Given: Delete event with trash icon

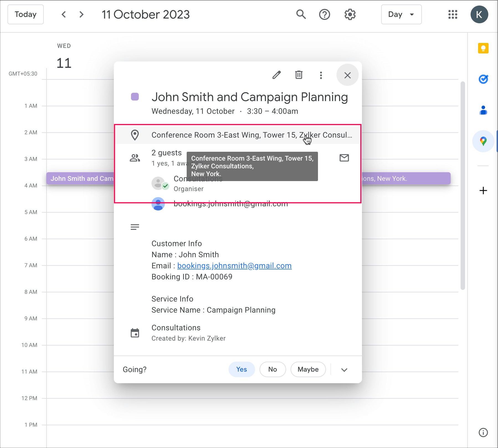Looking at the screenshot, I should tap(299, 75).
